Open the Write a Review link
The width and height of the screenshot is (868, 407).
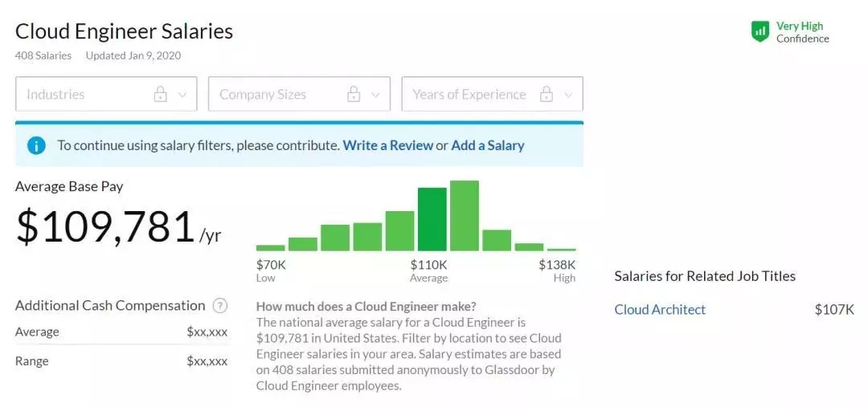point(387,145)
